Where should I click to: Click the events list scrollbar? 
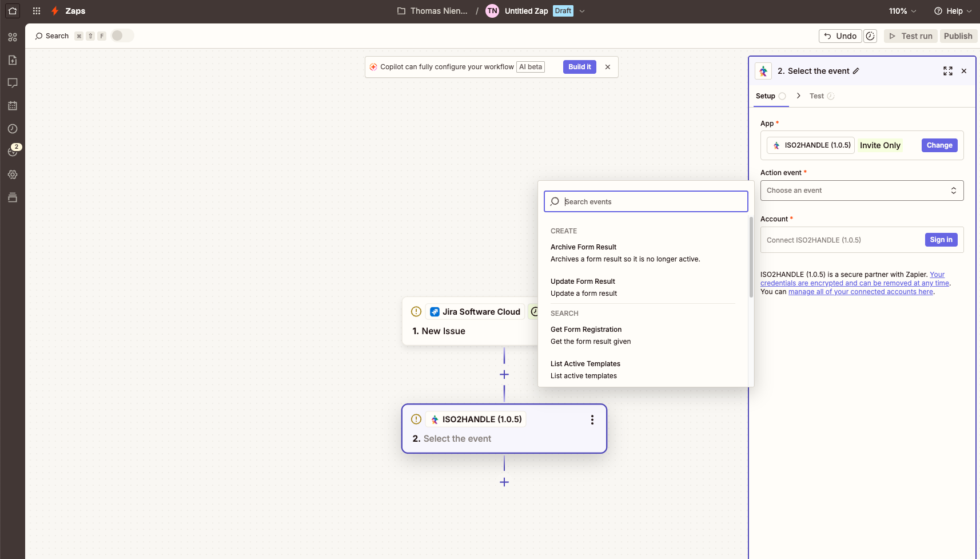(751, 257)
